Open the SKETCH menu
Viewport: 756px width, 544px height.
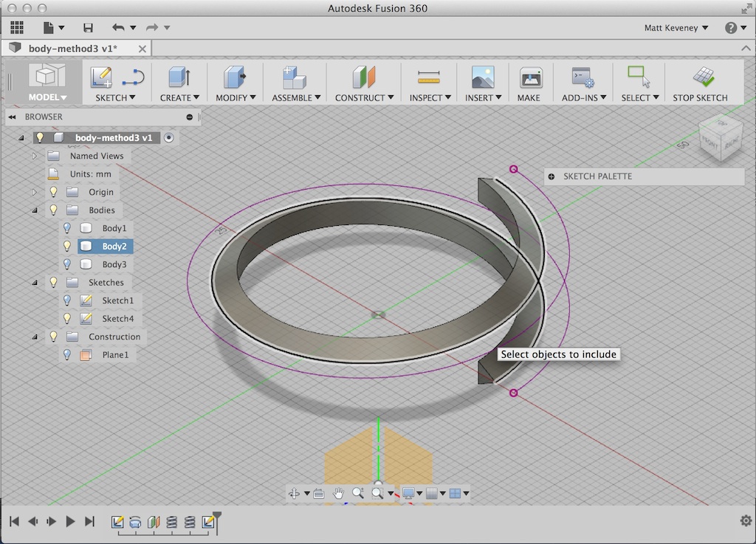[x=115, y=98]
